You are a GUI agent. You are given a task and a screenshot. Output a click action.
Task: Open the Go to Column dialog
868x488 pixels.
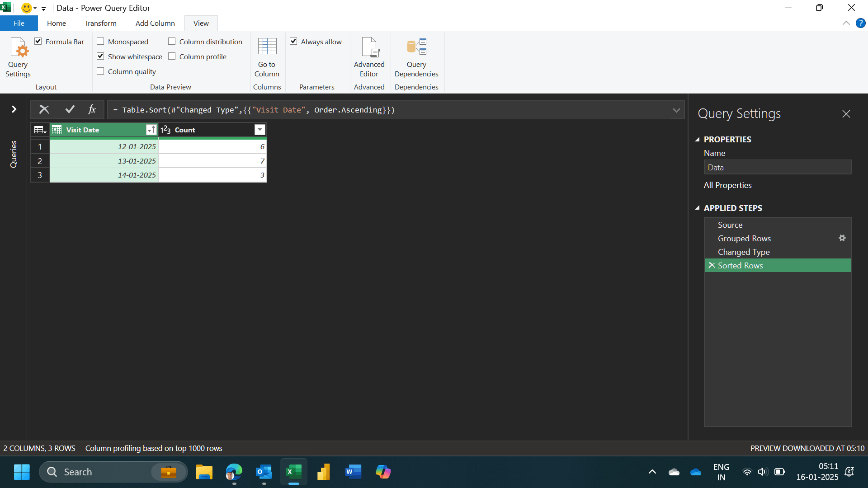(267, 57)
